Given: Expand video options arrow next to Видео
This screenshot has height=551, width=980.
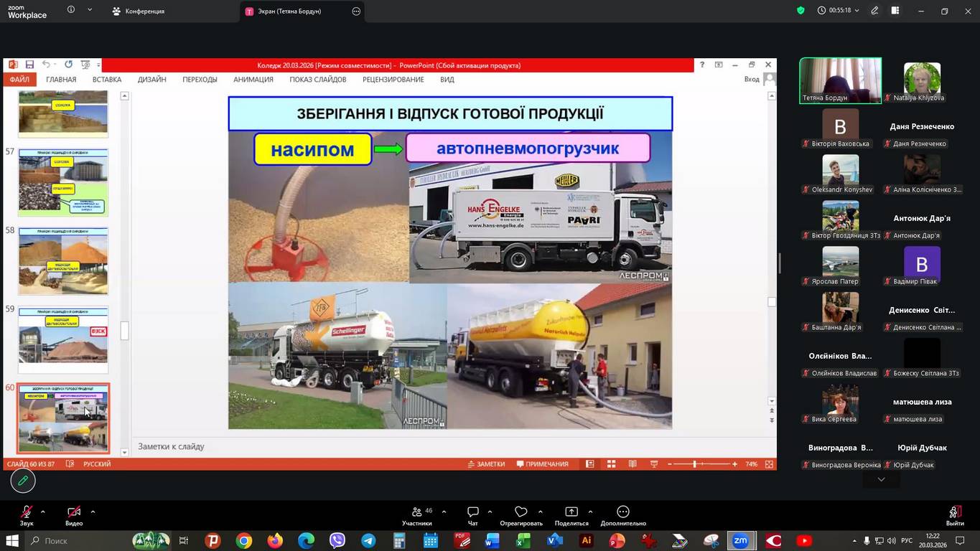Looking at the screenshot, I should [x=93, y=512].
